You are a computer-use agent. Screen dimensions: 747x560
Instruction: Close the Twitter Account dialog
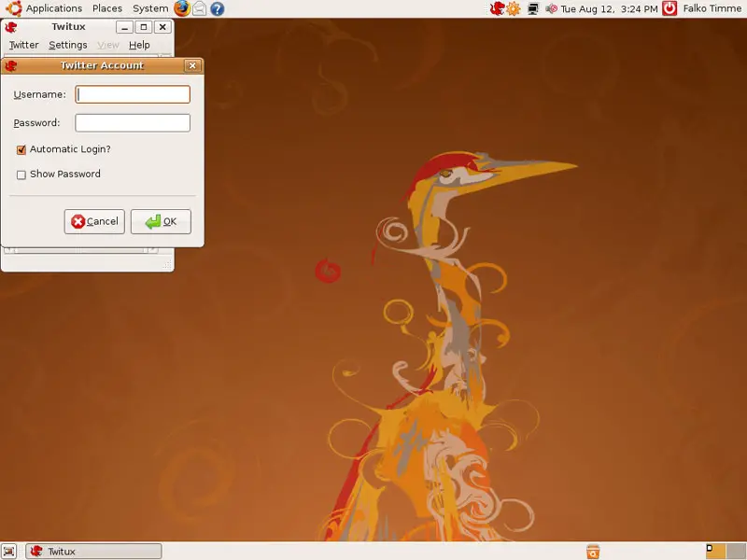(192, 65)
